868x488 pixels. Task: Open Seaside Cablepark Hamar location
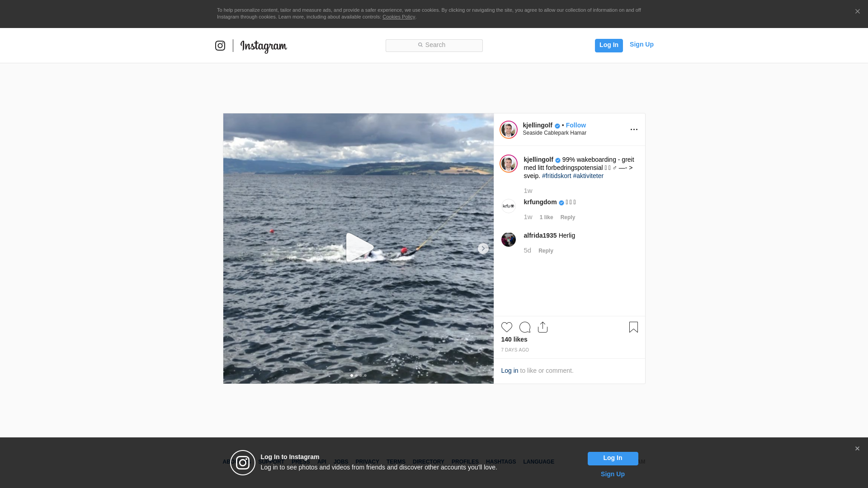554,133
